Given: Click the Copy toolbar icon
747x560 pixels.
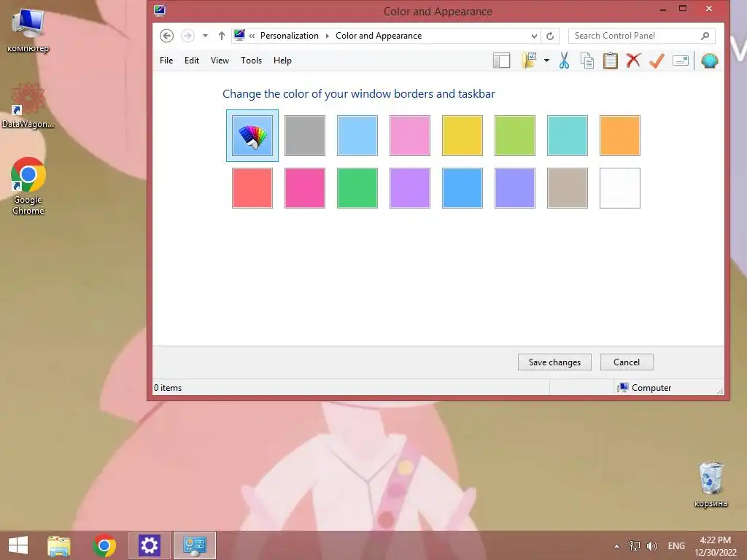Looking at the screenshot, I should click(x=587, y=61).
